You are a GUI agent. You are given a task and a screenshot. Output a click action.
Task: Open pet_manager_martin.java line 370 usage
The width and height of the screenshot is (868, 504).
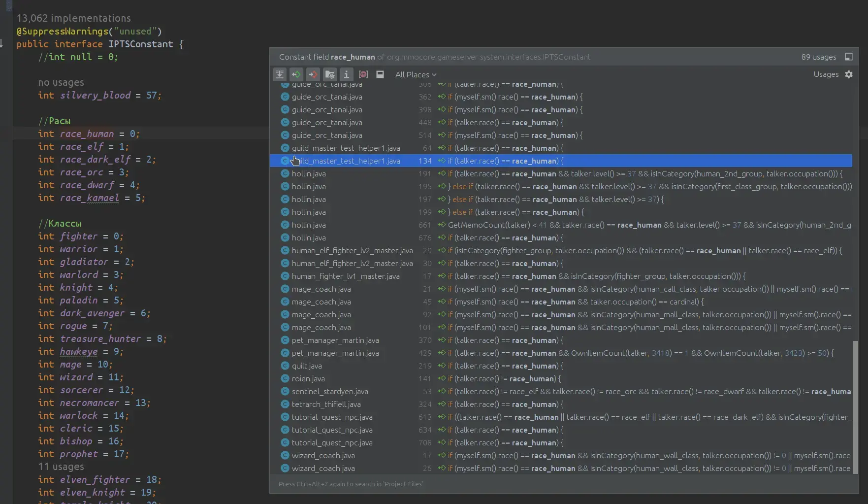point(561,340)
